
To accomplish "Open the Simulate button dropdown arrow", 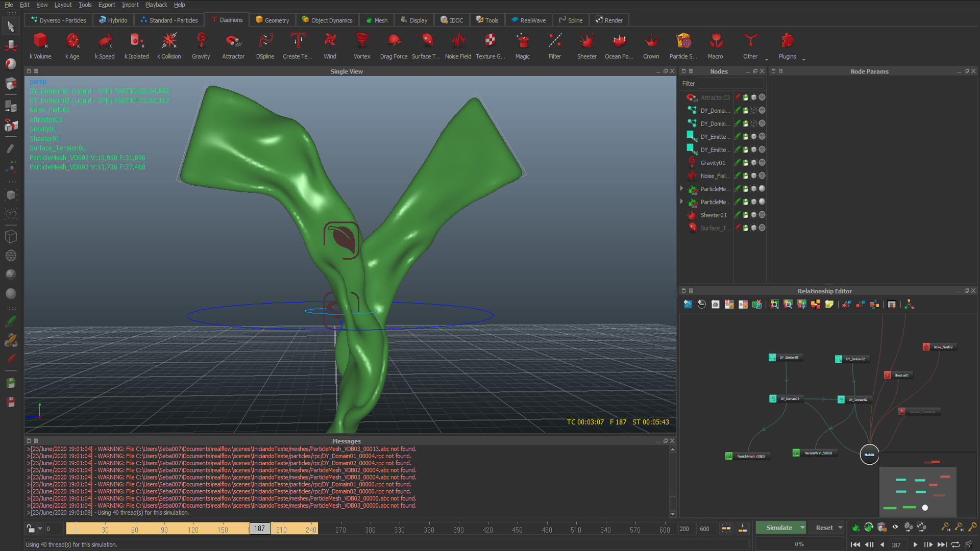I will click(x=802, y=528).
